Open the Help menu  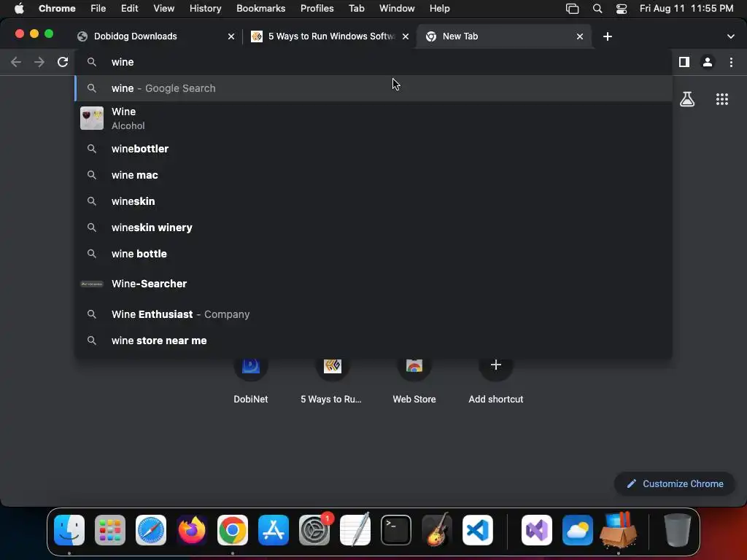[439, 8]
